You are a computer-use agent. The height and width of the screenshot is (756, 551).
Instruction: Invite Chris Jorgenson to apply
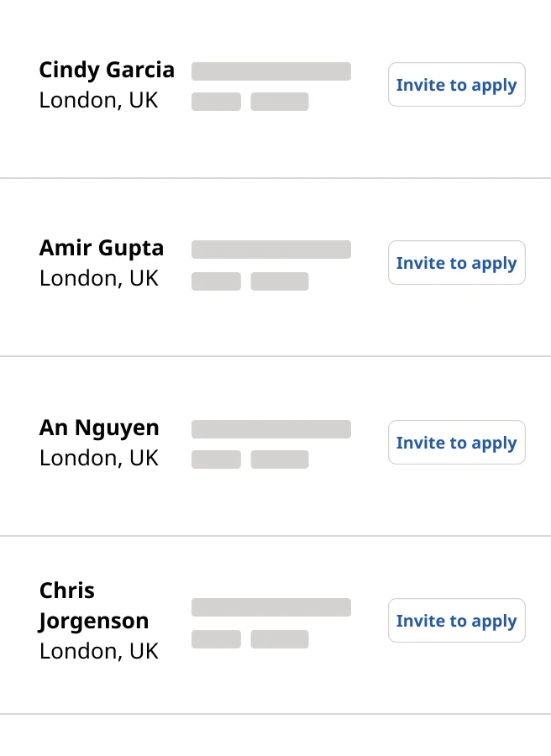pos(456,621)
